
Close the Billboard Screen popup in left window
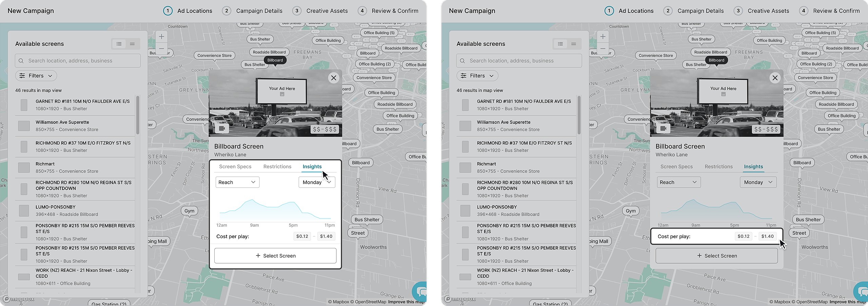[334, 78]
